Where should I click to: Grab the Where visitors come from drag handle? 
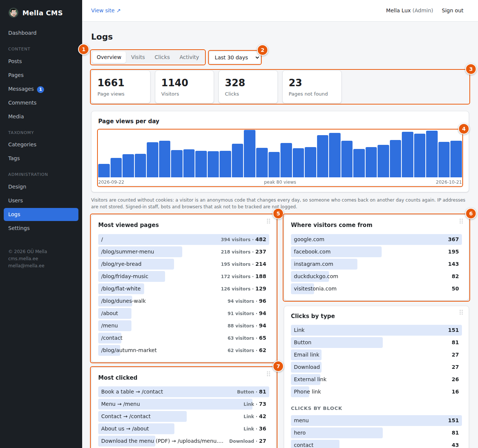pyautogui.click(x=461, y=221)
